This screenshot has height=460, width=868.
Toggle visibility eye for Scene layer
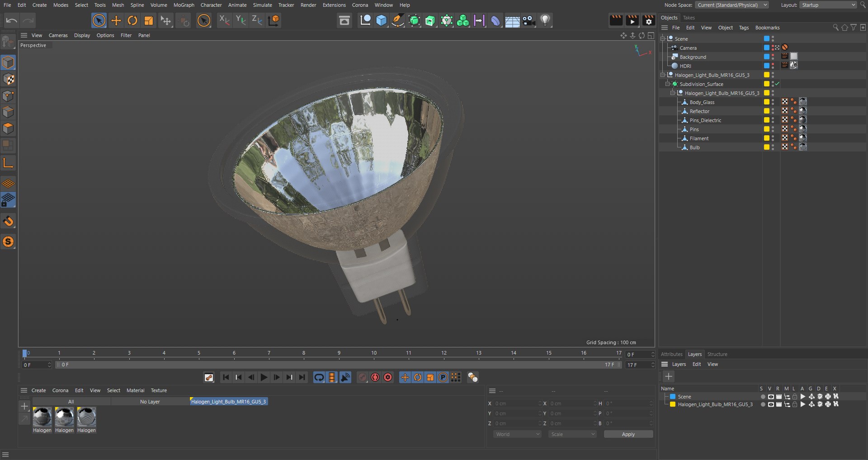[x=771, y=397]
